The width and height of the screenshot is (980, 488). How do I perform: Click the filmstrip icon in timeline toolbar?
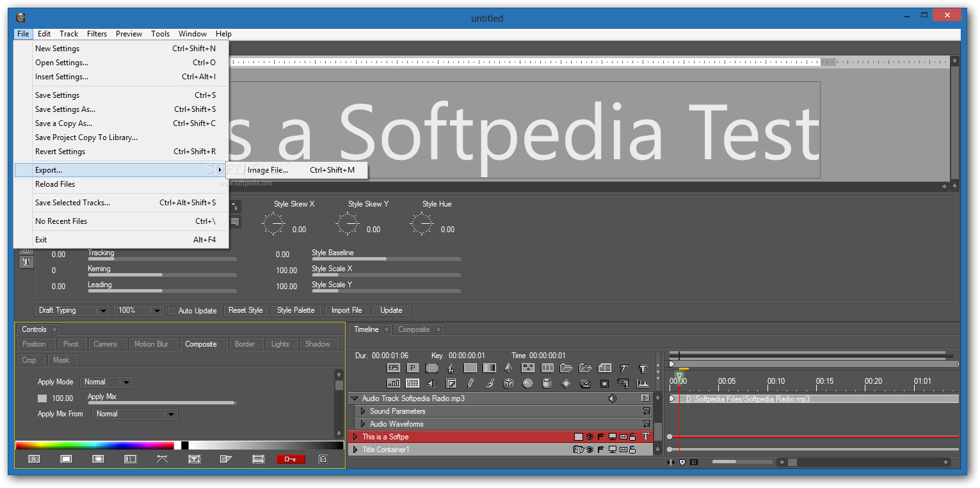pyautogui.click(x=547, y=368)
